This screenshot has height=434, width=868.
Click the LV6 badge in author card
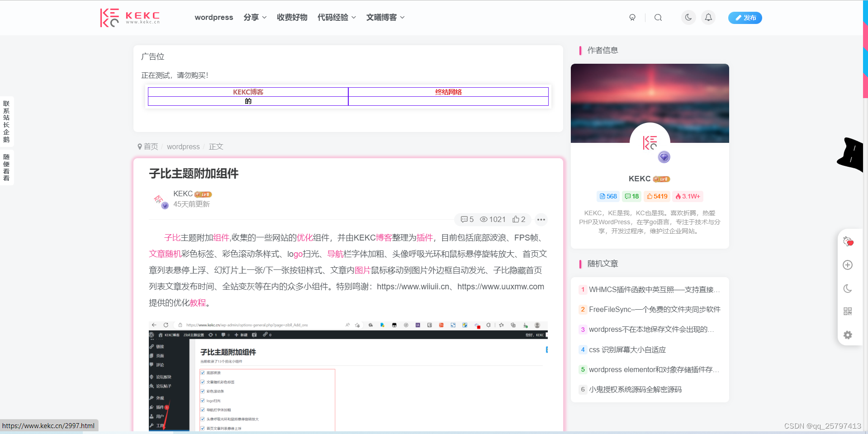(x=661, y=179)
